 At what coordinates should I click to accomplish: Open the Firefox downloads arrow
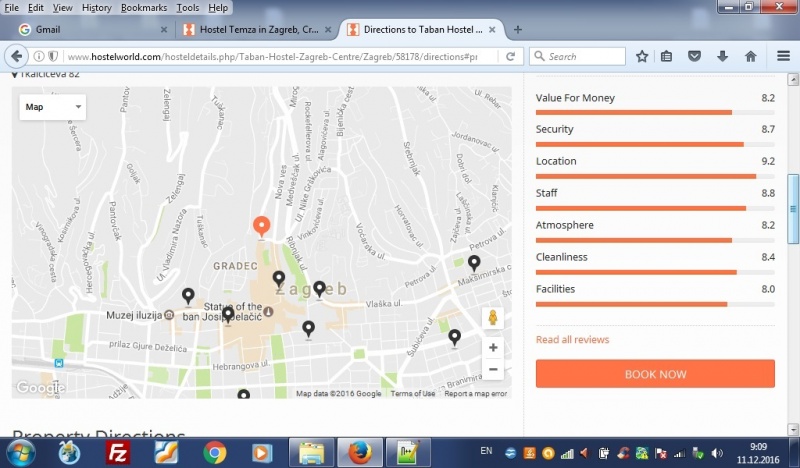pyautogui.click(x=722, y=56)
